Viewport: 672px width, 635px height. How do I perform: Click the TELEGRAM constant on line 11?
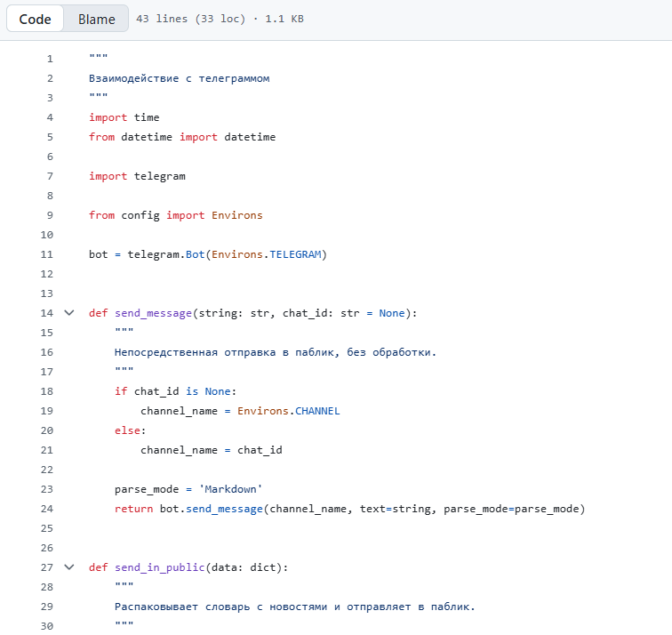[295, 254]
